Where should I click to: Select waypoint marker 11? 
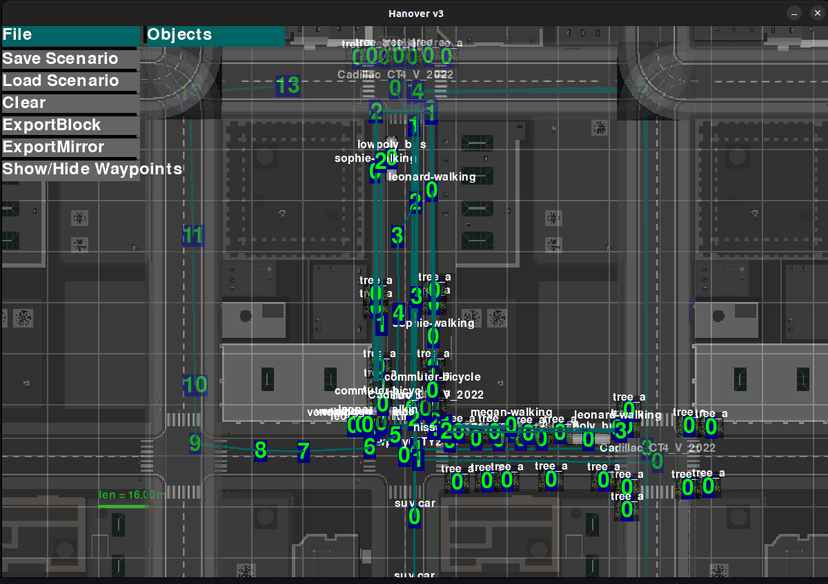(193, 237)
